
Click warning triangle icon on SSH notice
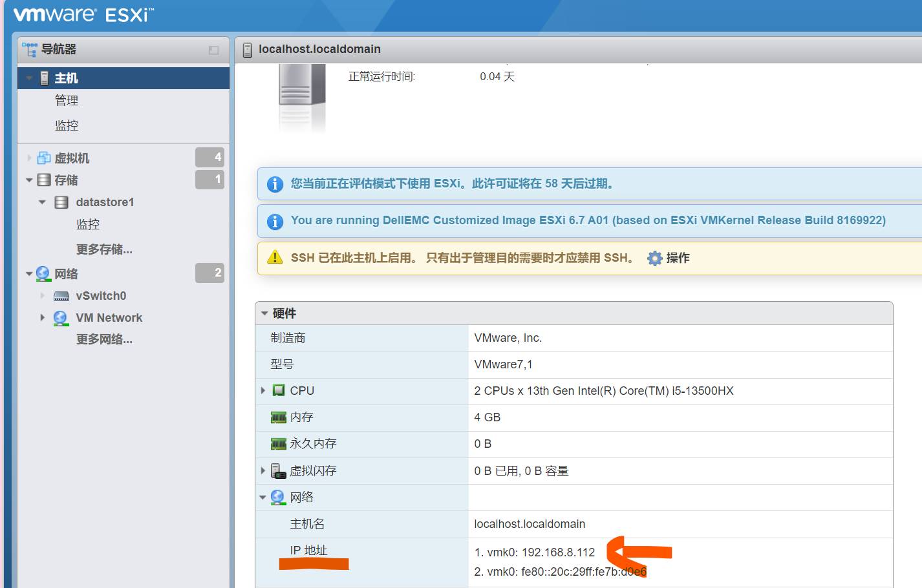pos(275,257)
